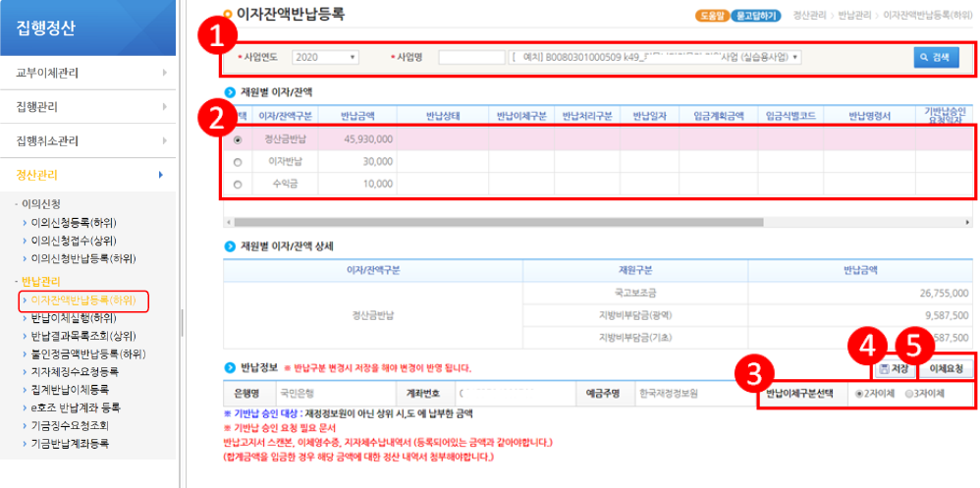Open e호조 반납계좌 등록 menu item

click(x=76, y=408)
